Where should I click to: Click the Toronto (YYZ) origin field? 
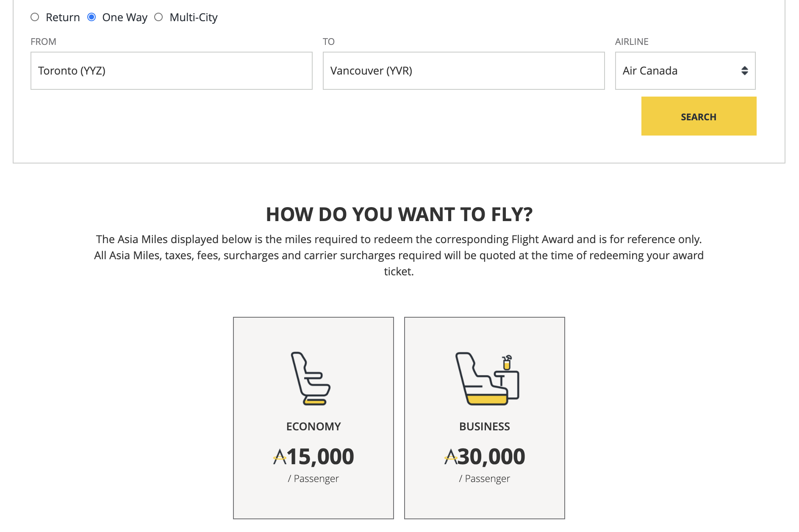click(x=171, y=71)
